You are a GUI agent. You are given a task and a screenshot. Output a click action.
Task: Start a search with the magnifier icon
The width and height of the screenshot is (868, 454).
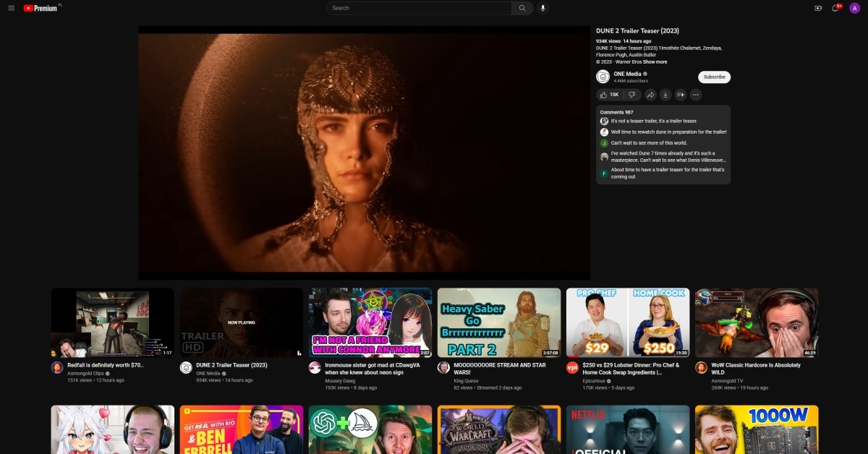(x=522, y=8)
